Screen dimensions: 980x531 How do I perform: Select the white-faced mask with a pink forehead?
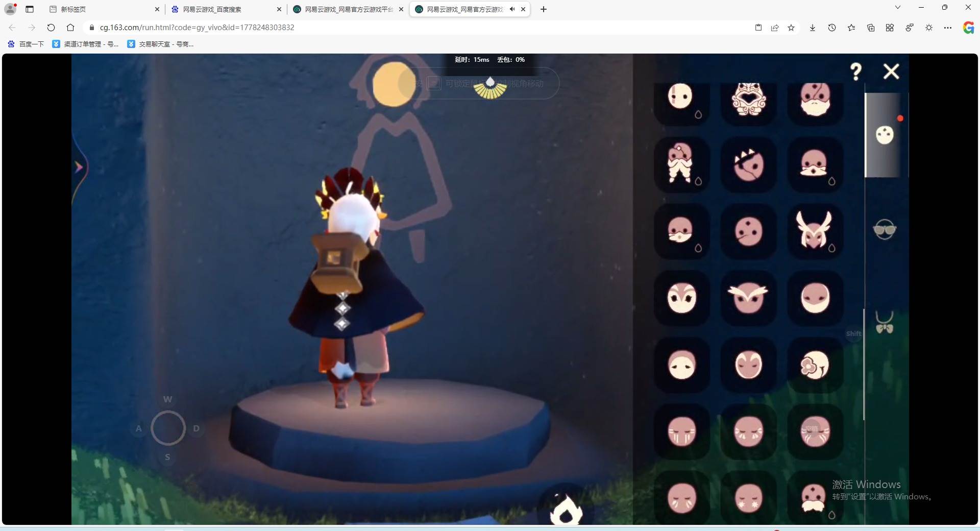pyautogui.click(x=681, y=365)
